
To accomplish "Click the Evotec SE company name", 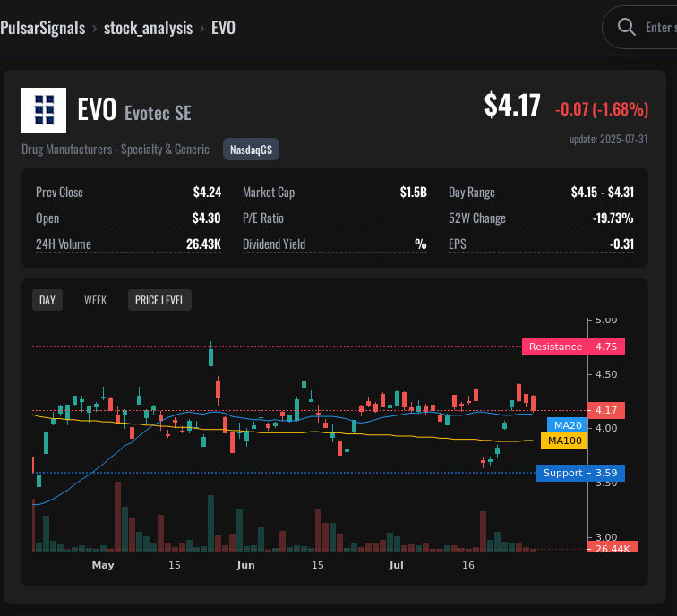I will 158,113.
